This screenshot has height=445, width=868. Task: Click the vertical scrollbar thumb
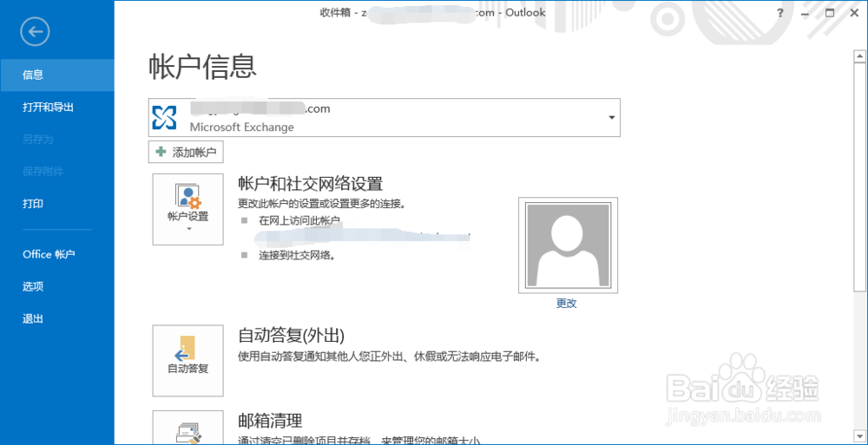[x=859, y=176]
